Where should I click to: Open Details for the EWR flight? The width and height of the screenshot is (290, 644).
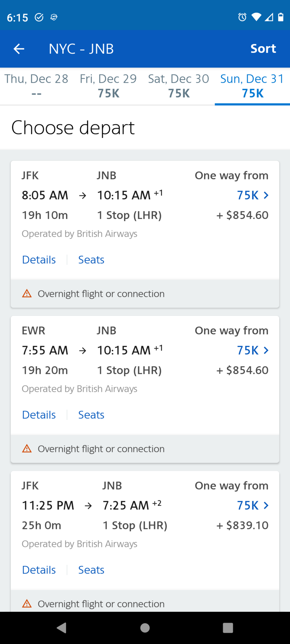39,415
